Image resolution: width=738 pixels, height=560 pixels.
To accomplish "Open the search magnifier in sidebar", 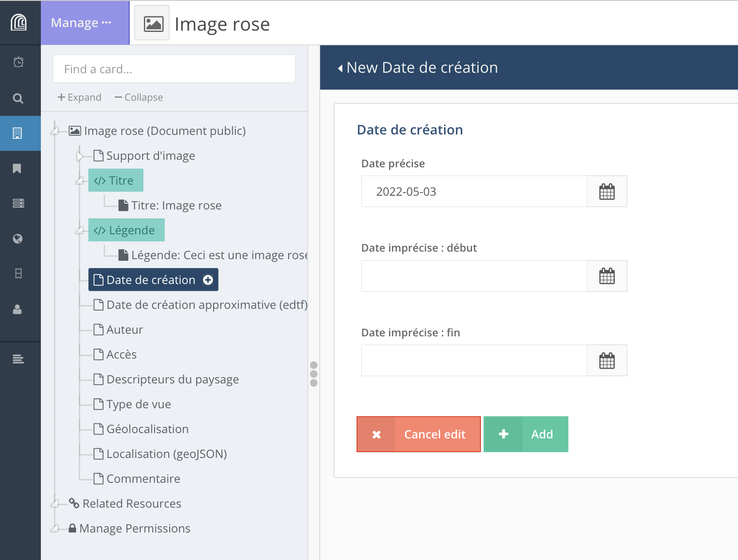I will 18,98.
